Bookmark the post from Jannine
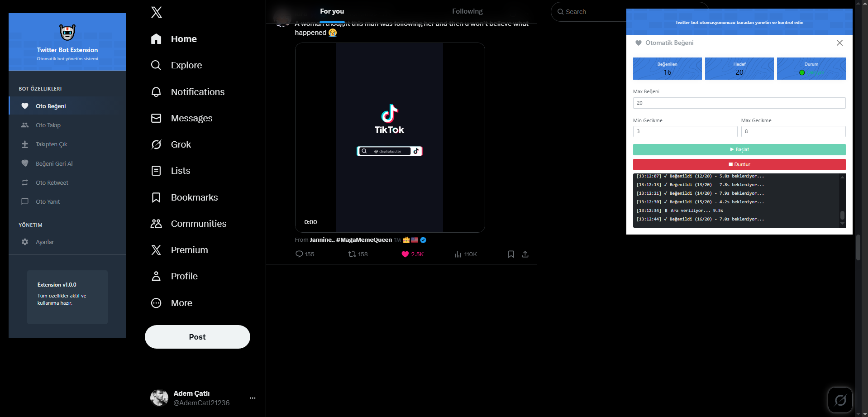 pyautogui.click(x=511, y=254)
